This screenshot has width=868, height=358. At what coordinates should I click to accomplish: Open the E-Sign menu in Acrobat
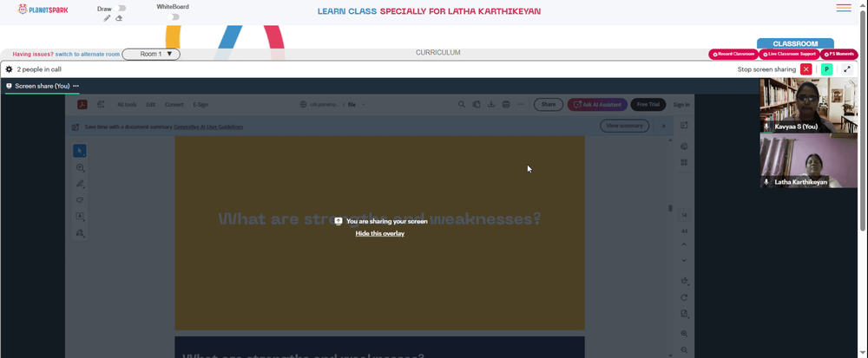201,105
